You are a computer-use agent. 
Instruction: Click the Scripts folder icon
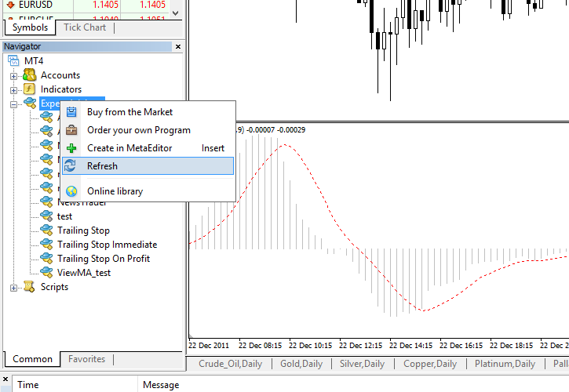30,287
